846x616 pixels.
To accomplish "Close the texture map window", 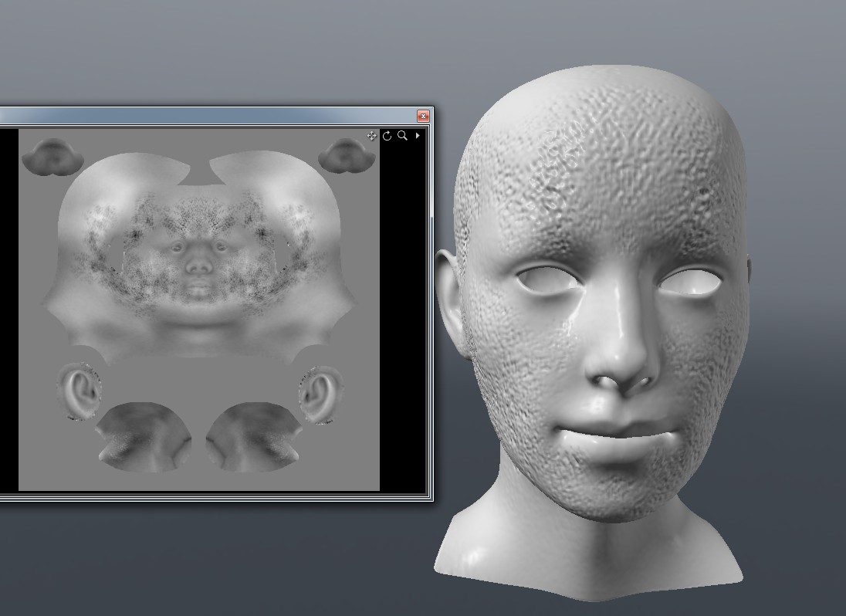I will tap(424, 116).
